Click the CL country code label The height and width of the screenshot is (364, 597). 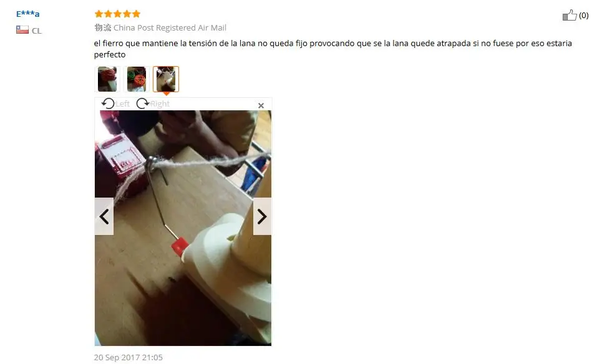pos(37,31)
